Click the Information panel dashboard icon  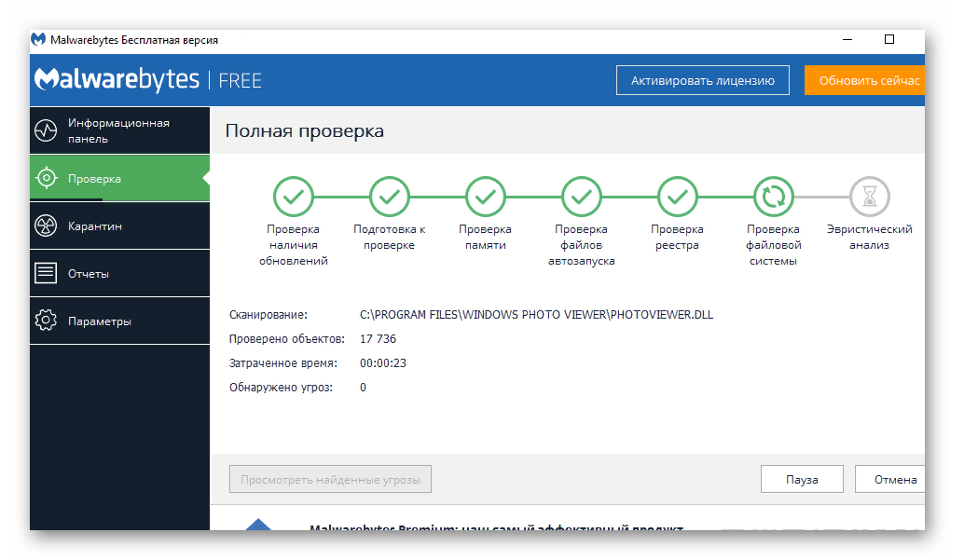pos(46,130)
